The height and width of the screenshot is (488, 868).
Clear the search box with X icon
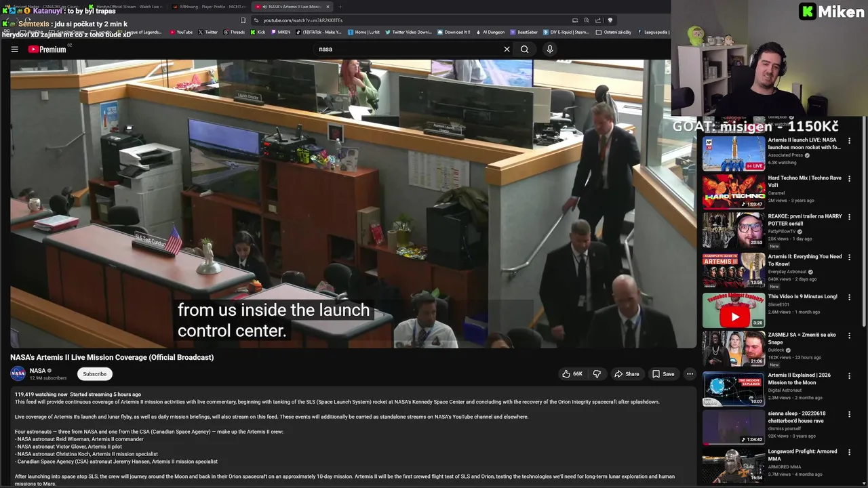507,49
